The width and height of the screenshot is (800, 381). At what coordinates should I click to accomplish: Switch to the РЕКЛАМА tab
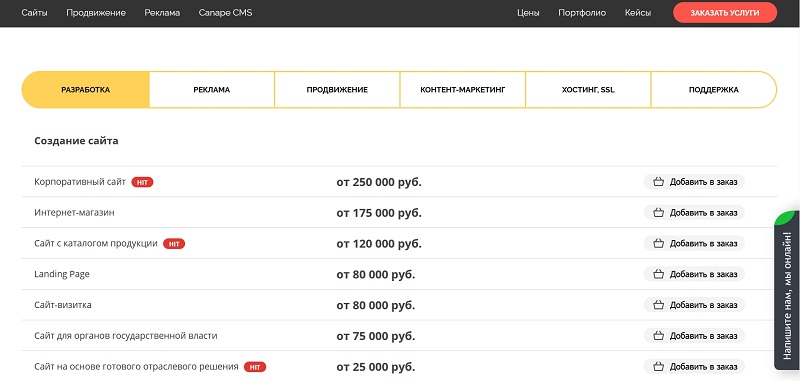tap(212, 90)
